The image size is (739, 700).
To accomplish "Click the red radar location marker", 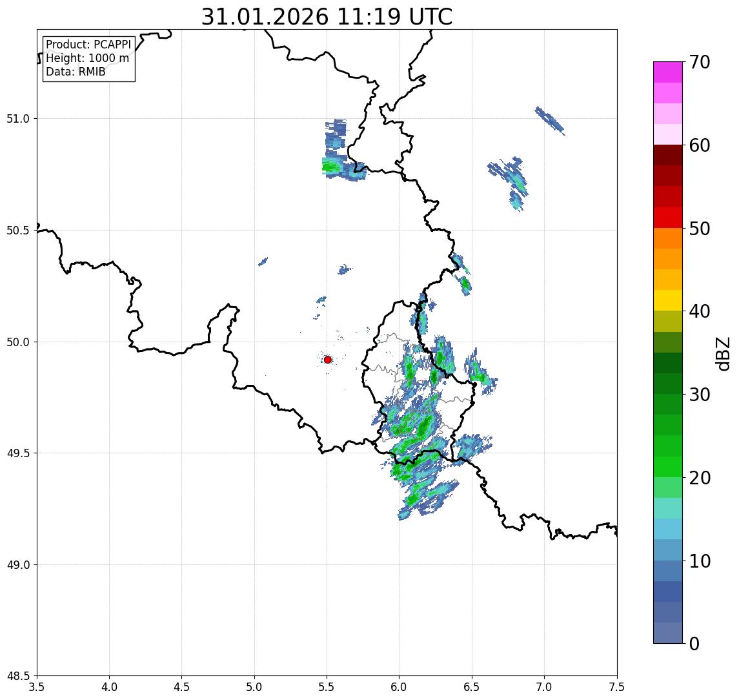I will tap(328, 360).
